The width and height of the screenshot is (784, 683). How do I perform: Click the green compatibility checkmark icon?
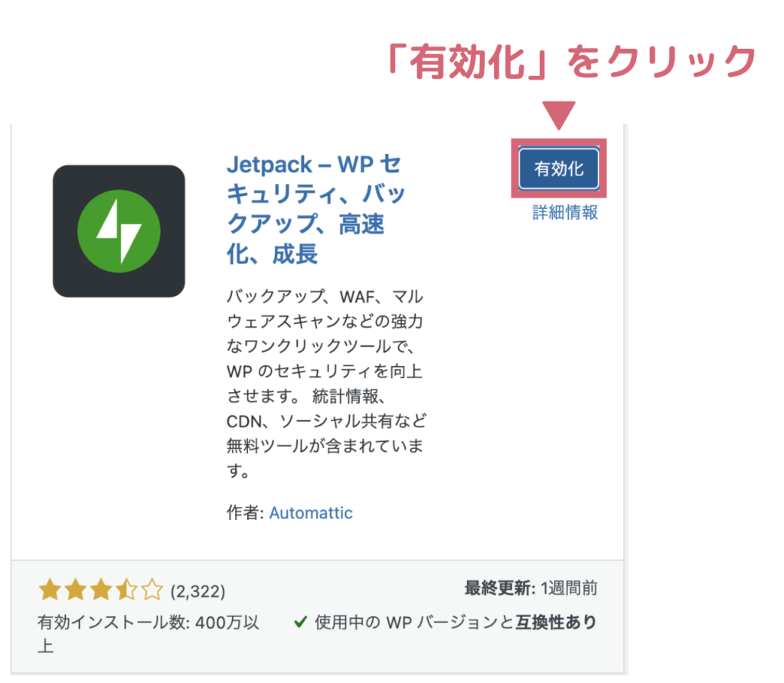[x=300, y=622]
